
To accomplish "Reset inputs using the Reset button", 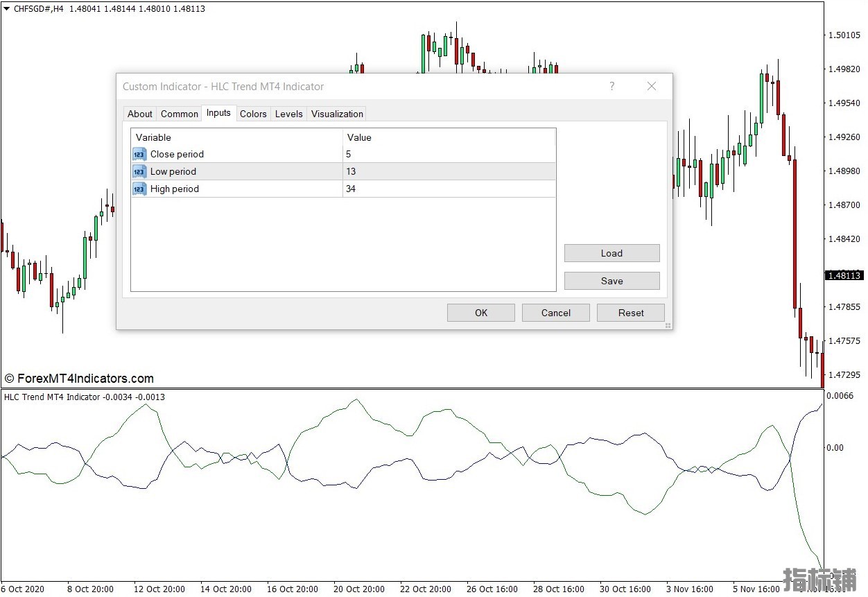I will pos(631,313).
